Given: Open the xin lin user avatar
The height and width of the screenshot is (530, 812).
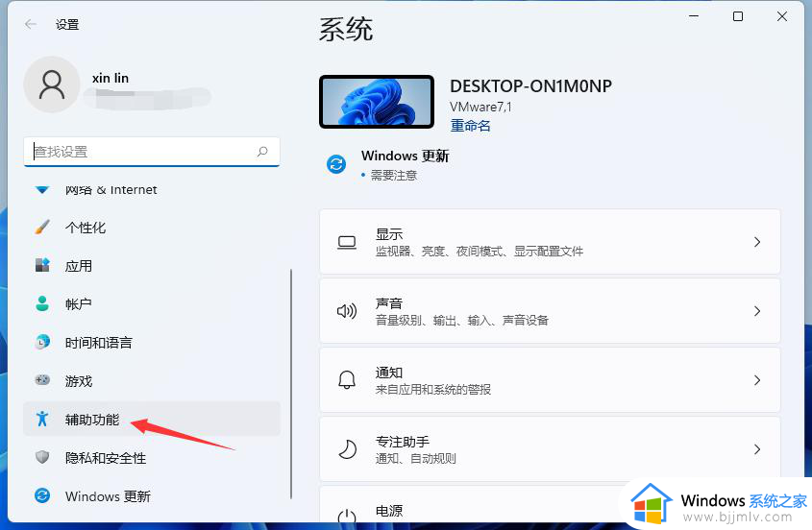Looking at the screenshot, I should 52,84.
